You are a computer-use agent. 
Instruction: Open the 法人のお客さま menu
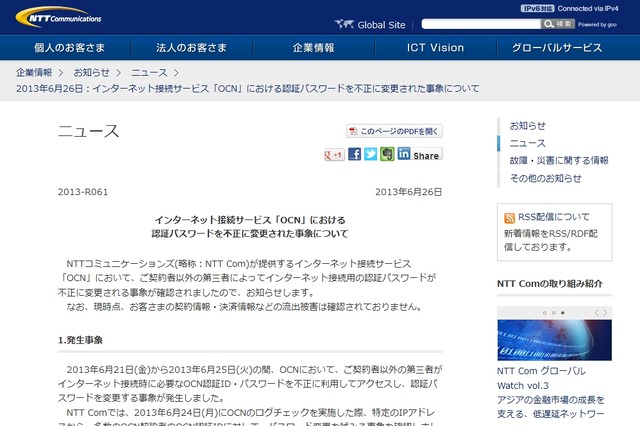[x=191, y=48]
